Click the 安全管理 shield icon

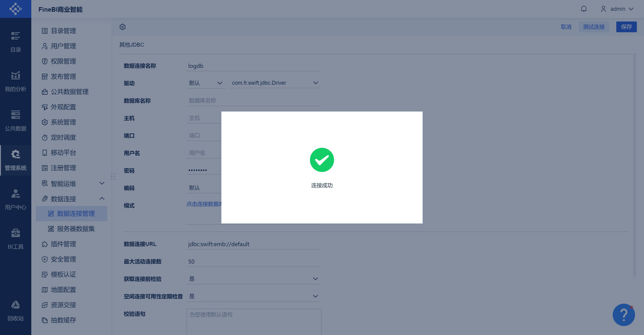click(45, 259)
